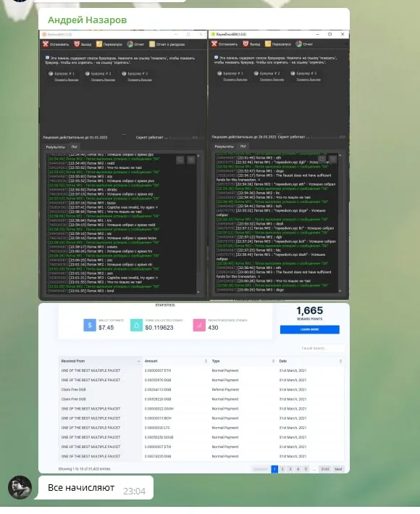Image resolution: width=420 pixels, height=514 pixels.
Task: Select Браузер #3 icon in right bot window
Action: coord(293,73)
